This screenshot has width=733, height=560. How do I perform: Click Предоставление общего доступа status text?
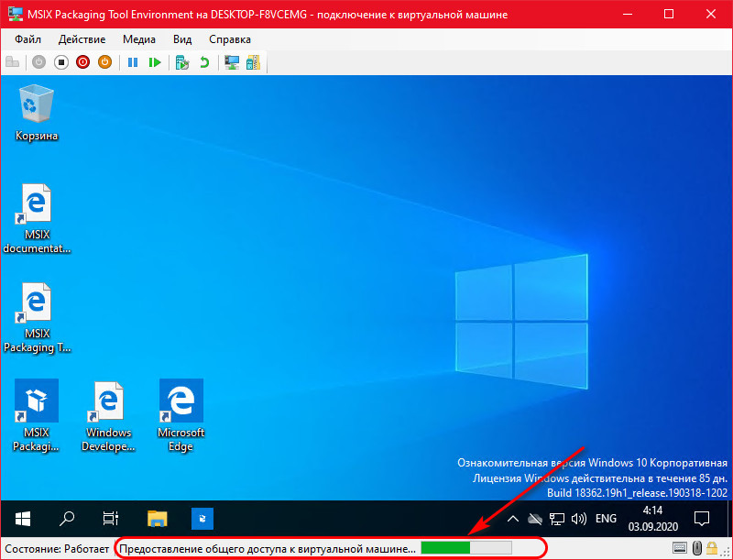(268, 548)
